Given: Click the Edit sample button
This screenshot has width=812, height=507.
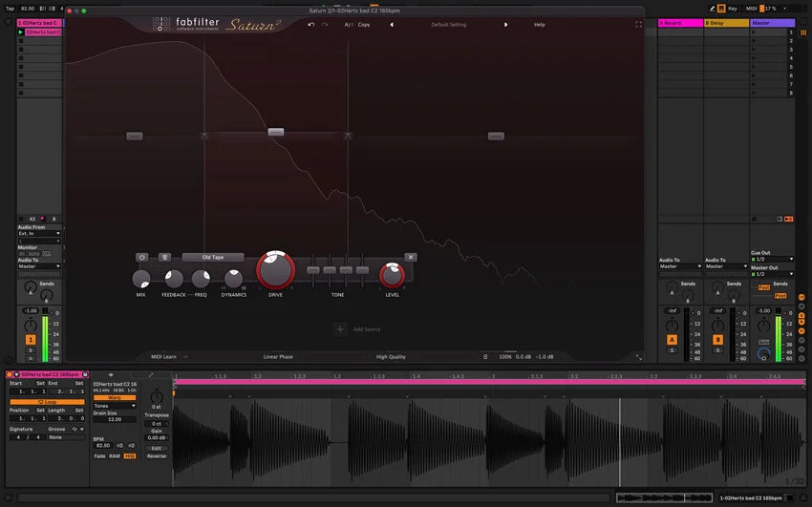Looking at the screenshot, I should (157, 448).
